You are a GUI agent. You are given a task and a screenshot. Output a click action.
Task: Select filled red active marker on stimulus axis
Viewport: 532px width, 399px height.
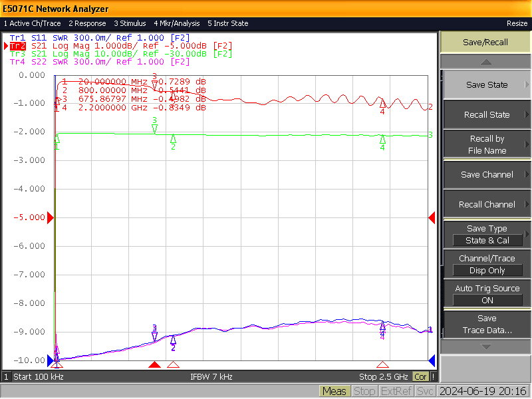[x=155, y=364]
